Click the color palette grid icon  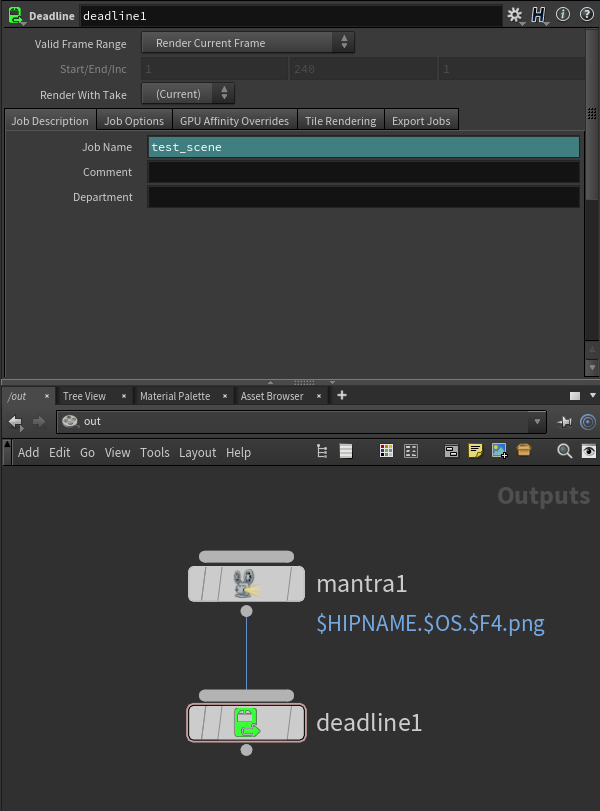tap(387, 452)
